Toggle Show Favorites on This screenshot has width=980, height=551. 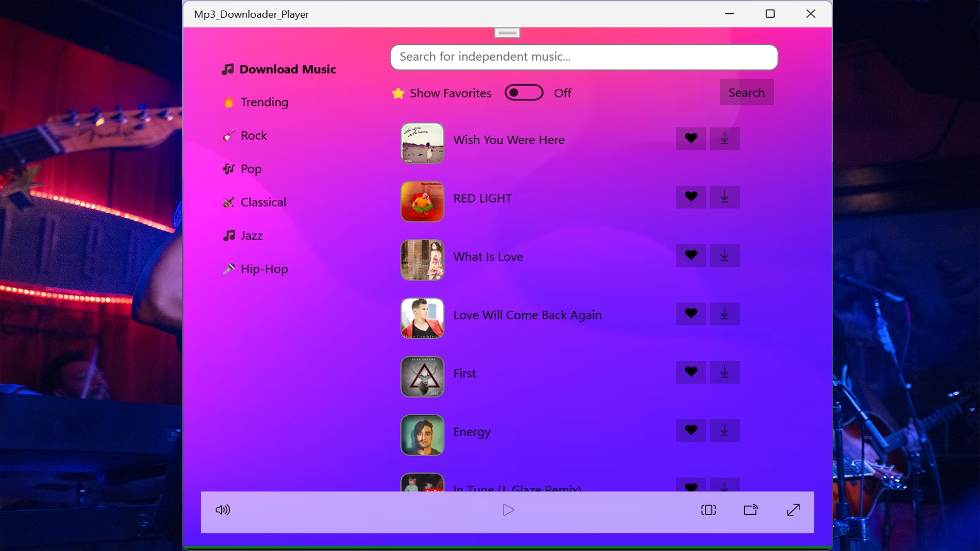click(524, 92)
